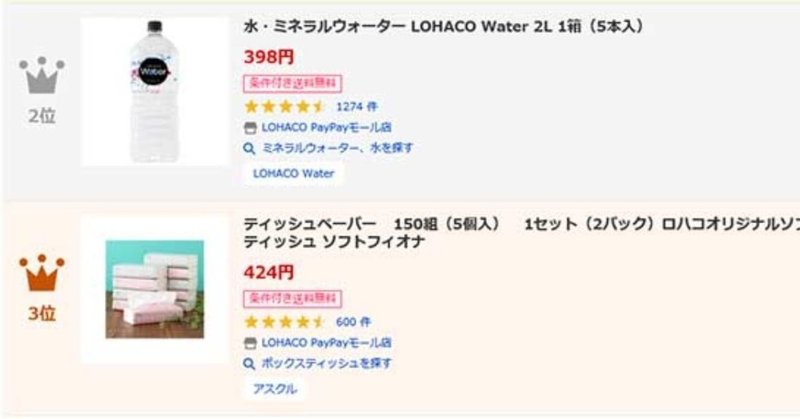
Task: Click store icon beside the water's LOHACO PayPayモール店
Action: pos(250,127)
